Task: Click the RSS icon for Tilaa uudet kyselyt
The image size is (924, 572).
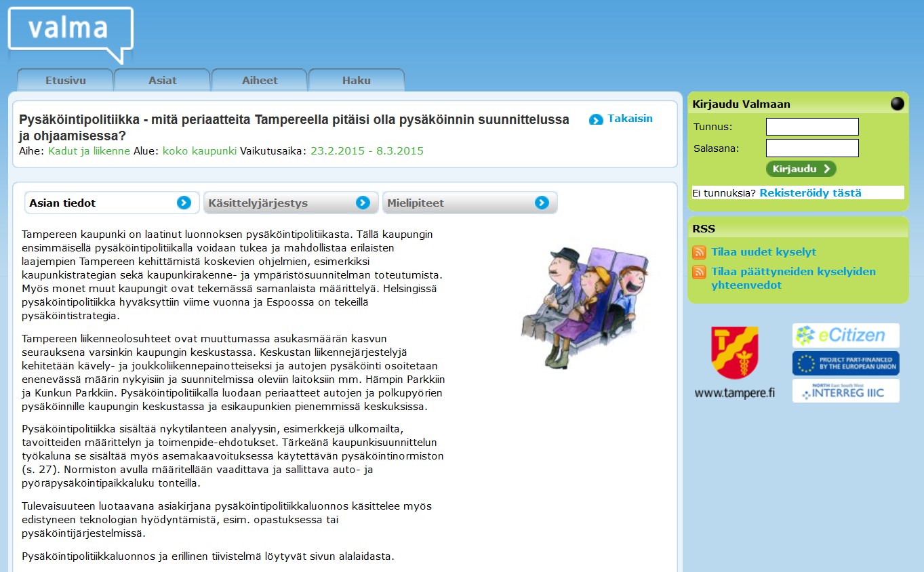Action: [699, 252]
